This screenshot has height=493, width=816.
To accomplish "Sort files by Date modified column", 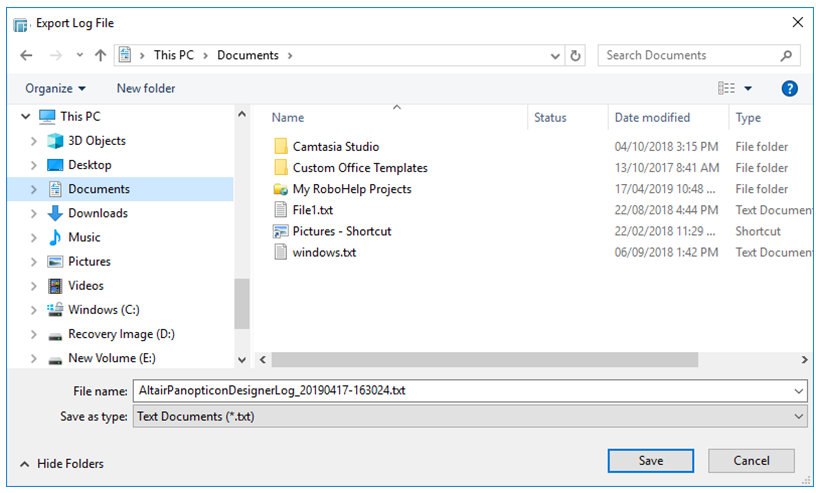I will [x=652, y=118].
